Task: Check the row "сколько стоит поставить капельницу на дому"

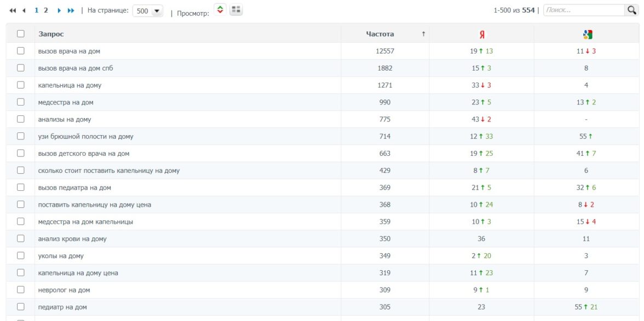Action: click(21, 170)
